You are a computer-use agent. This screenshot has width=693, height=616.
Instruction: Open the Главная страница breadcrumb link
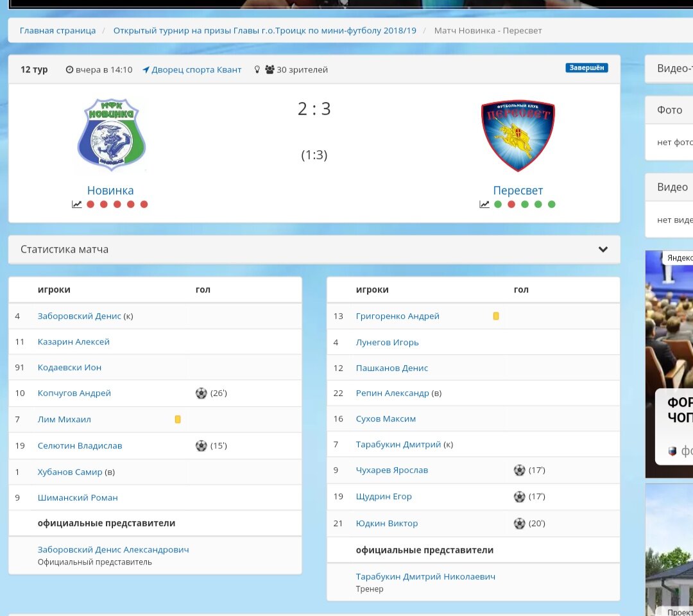click(58, 31)
